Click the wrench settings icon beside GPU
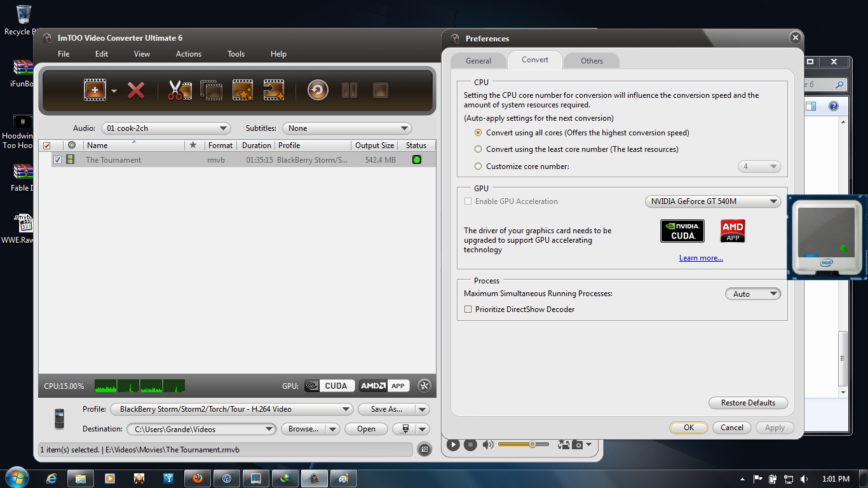Screen dimensions: 868x488 click(x=424, y=386)
